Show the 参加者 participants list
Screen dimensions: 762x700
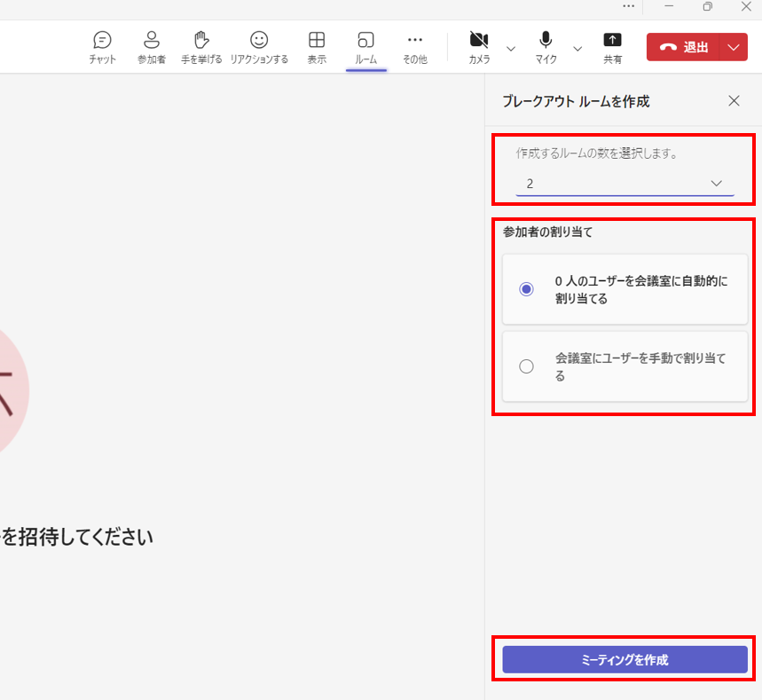click(x=152, y=48)
